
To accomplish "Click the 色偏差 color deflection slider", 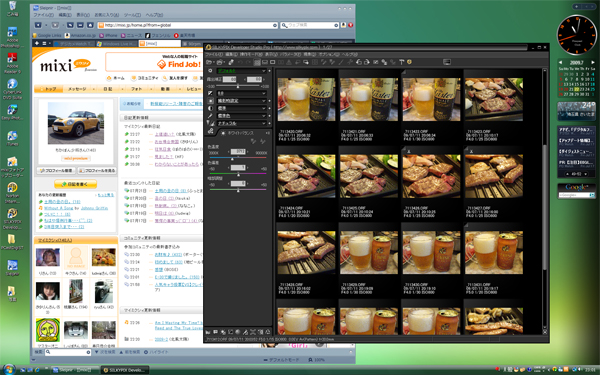I will point(238,174).
